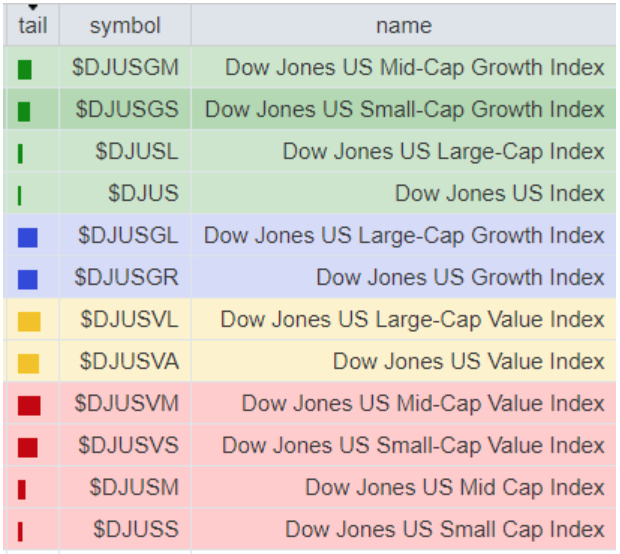Click the thin green tail marker for $DJUS
Image resolution: width=620 pixels, height=554 pixels.
click(20, 195)
